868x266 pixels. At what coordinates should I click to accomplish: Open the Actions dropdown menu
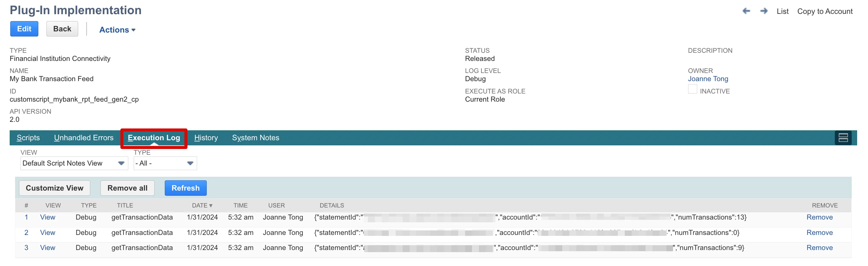(117, 30)
